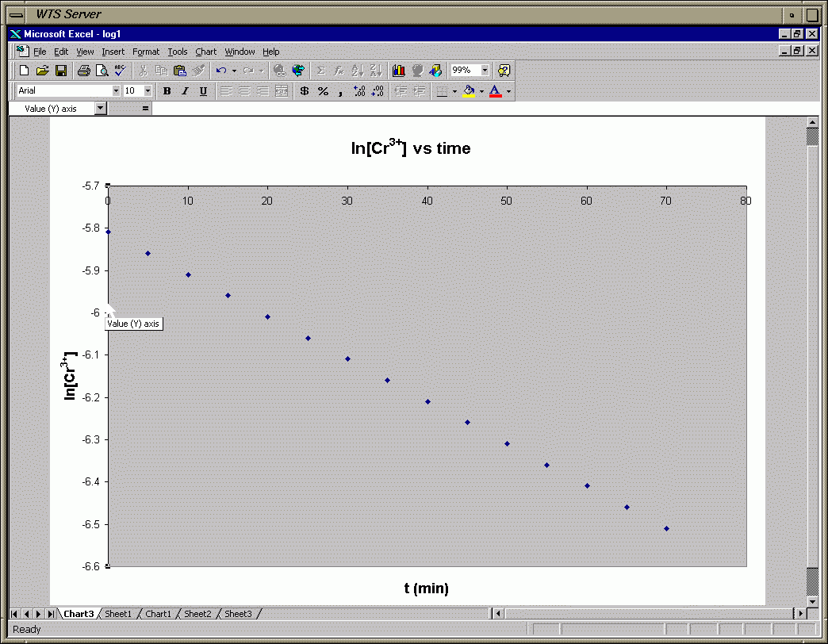Screen dimensions: 828x644
Task: Apply the Currency Style button
Action: click(x=305, y=91)
